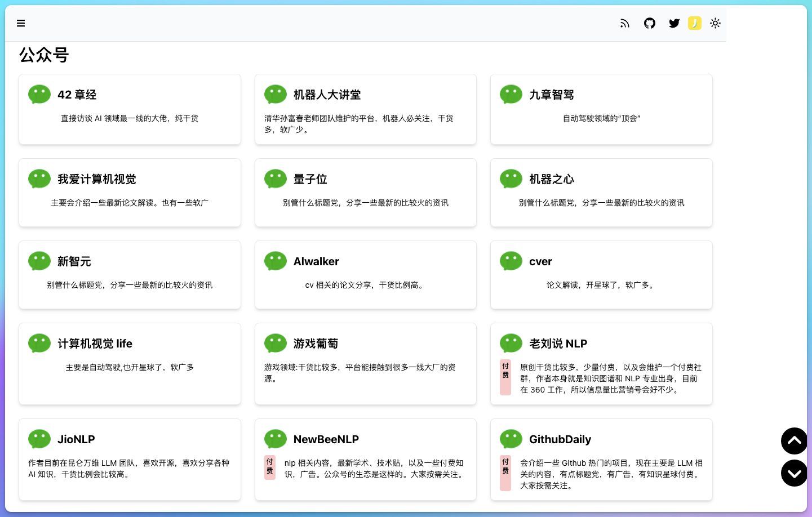Open the 机器人大讲堂 title link
Image resolution: width=812 pixels, height=517 pixels.
327,95
